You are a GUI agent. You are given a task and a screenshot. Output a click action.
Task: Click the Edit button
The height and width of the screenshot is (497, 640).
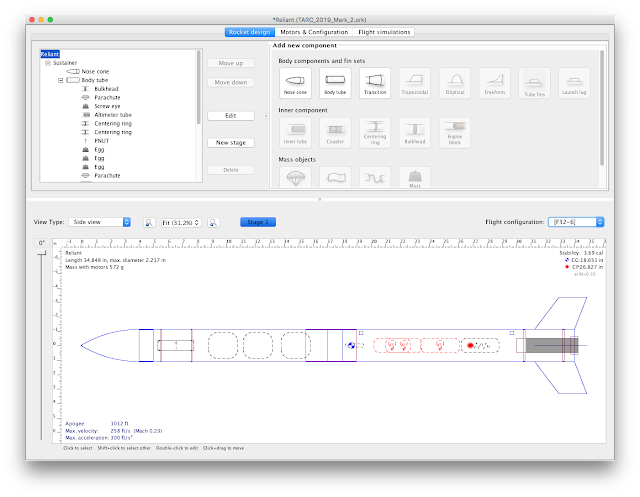pos(231,116)
